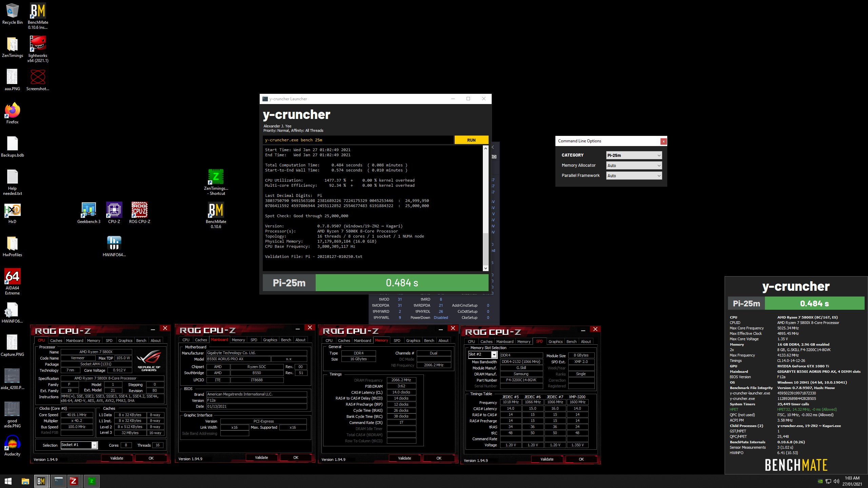Open the Screenshot shortcut desktop icon
The height and width of the screenshot is (488, 868).
coord(38,80)
